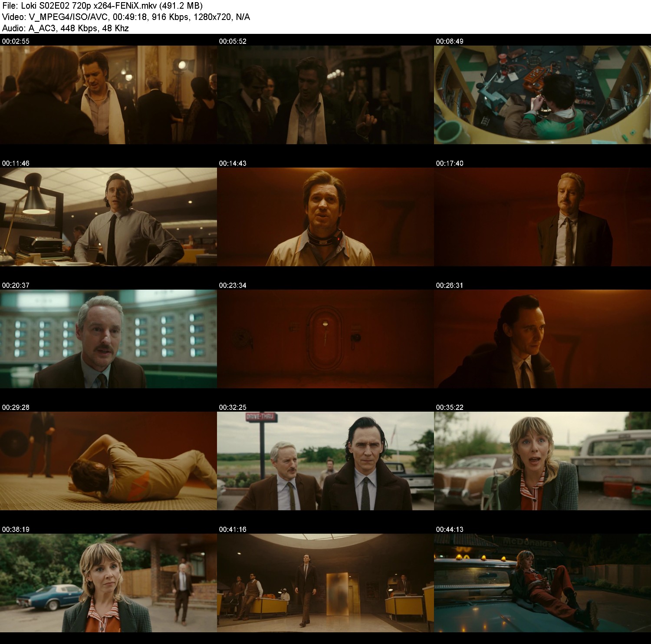
Task: Select timestamp 00:29:28 label
Action: point(16,407)
